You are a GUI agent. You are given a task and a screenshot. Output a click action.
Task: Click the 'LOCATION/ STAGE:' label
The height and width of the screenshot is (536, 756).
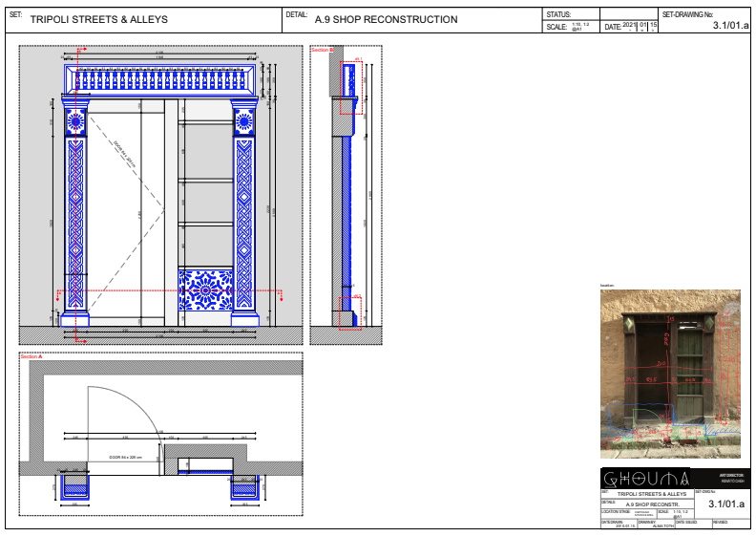(616, 511)
